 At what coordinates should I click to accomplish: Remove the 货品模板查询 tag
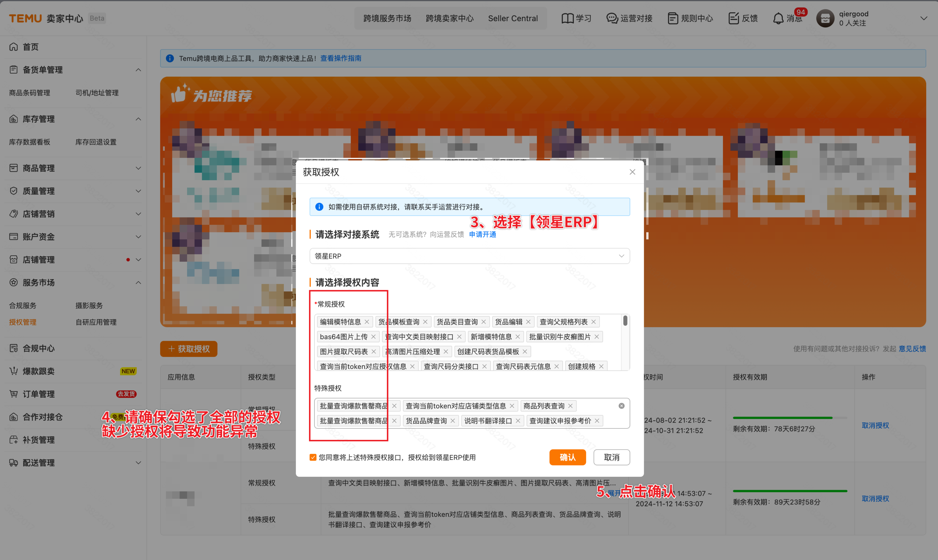click(425, 322)
